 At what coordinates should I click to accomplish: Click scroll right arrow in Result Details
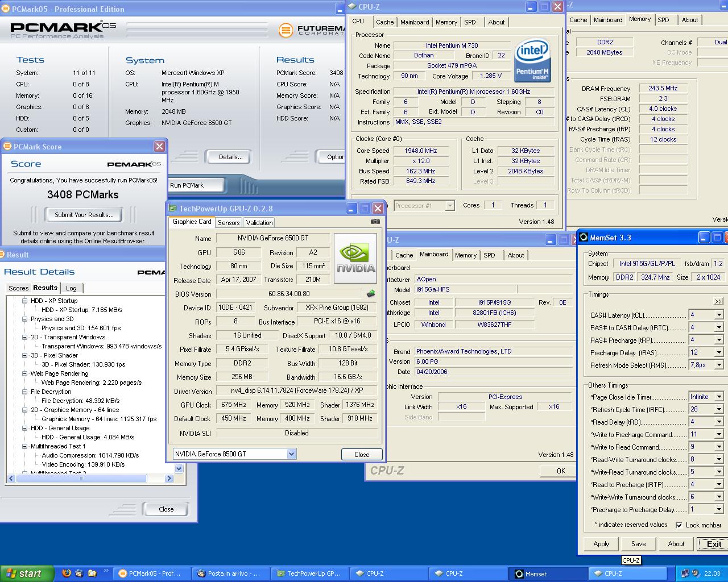(169, 479)
